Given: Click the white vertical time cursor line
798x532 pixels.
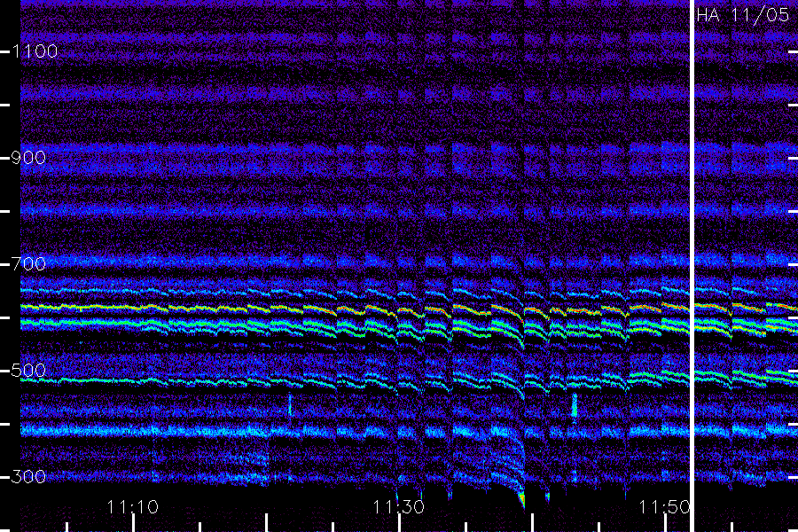Looking at the screenshot, I should 692,266.
